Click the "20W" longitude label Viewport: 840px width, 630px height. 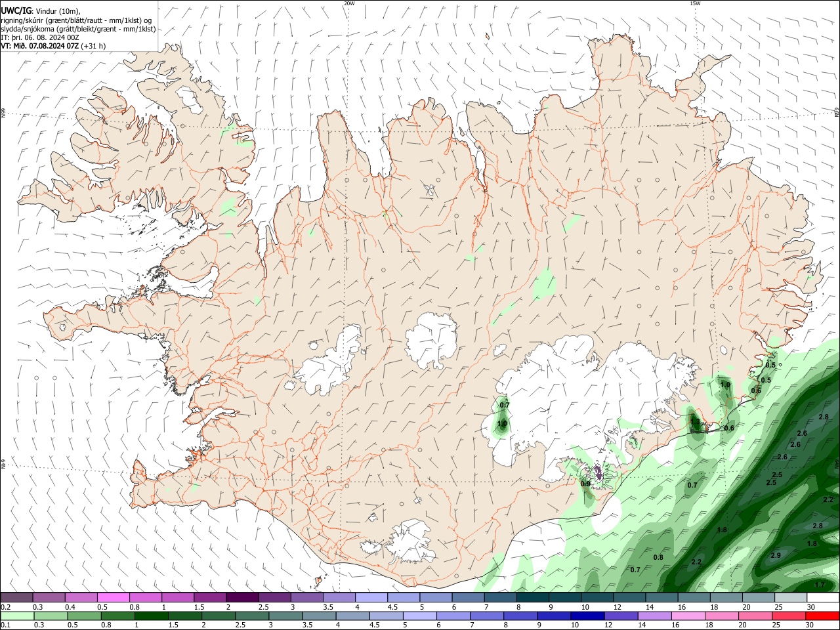[x=349, y=3]
